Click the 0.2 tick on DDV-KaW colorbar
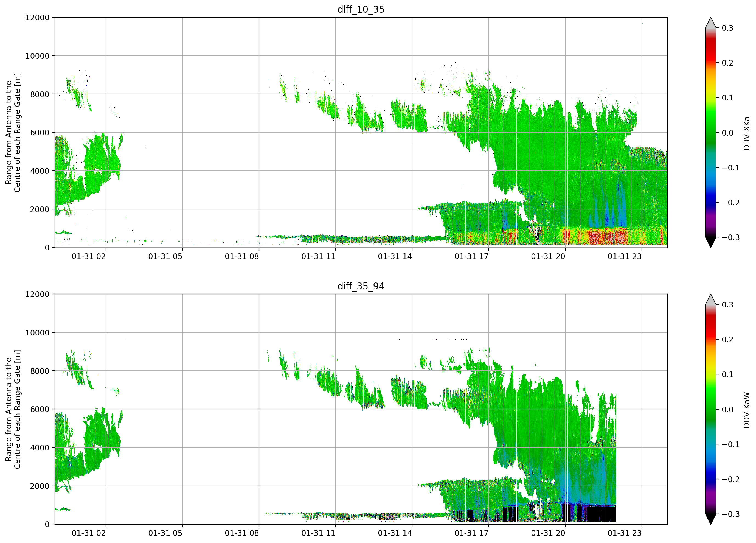 coord(728,340)
